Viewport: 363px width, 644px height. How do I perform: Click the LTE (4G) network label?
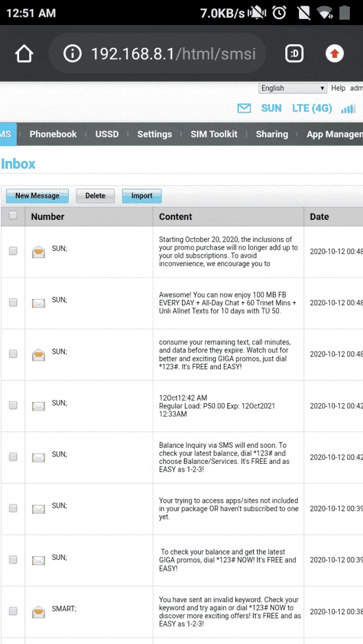(312, 109)
